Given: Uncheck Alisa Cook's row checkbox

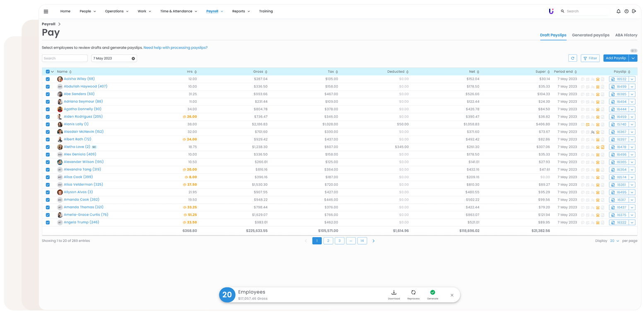Looking at the screenshot, I should point(48,177).
